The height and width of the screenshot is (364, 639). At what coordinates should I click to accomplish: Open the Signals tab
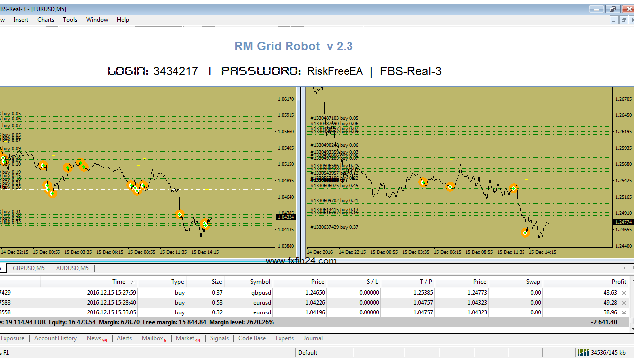pos(219,338)
